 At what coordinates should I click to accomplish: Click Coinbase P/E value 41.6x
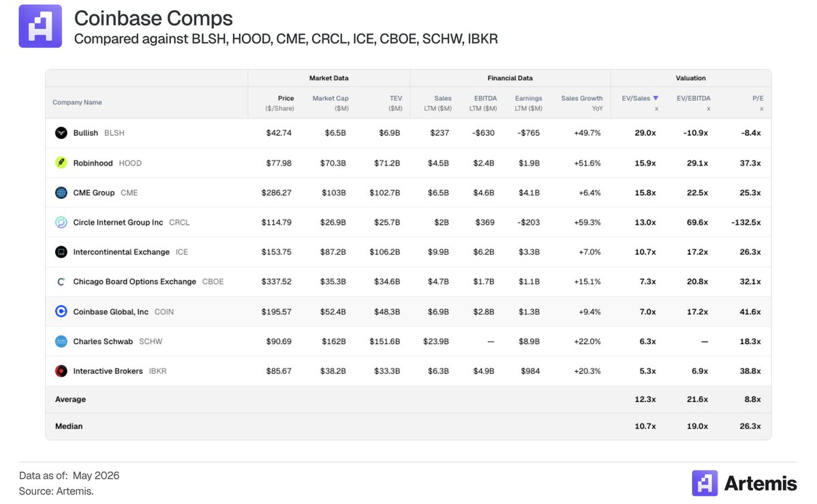pos(750,312)
